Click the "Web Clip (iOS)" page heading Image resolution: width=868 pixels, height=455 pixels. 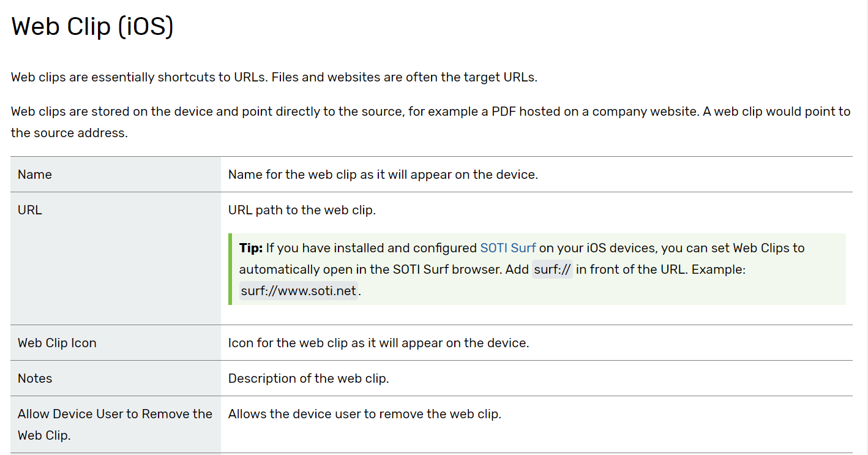coord(92,27)
